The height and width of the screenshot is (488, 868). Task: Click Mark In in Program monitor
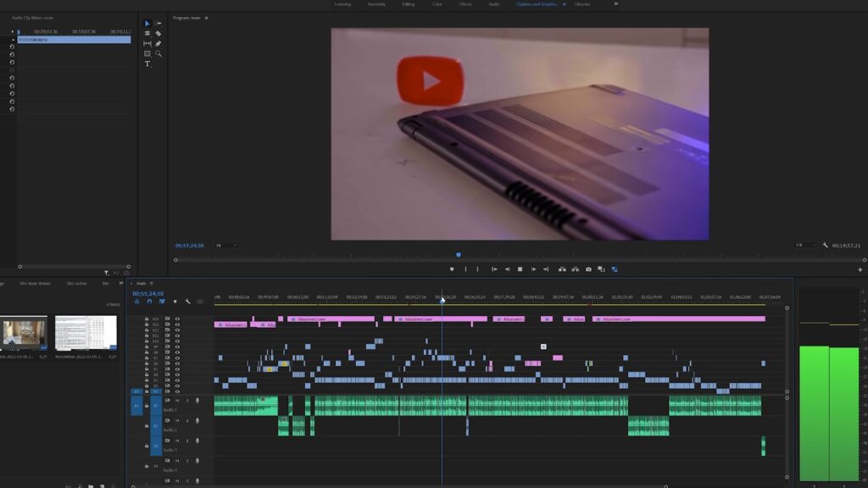click(465, 269)
